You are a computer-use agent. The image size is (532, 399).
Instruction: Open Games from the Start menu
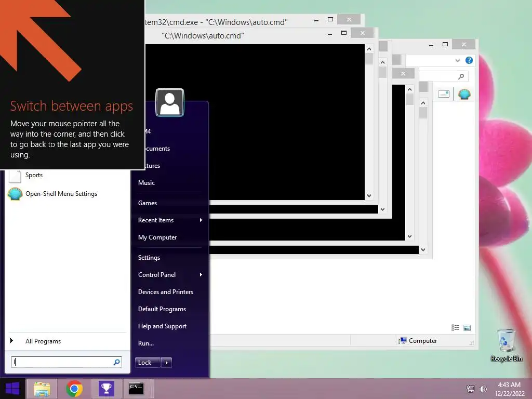click(x=147, y=203)
